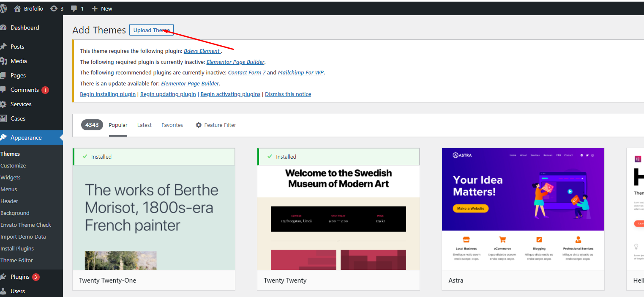Viewport: 644px width, 297px height.
Task: Click Begin activating plugins link
Action: pos(230,94)
